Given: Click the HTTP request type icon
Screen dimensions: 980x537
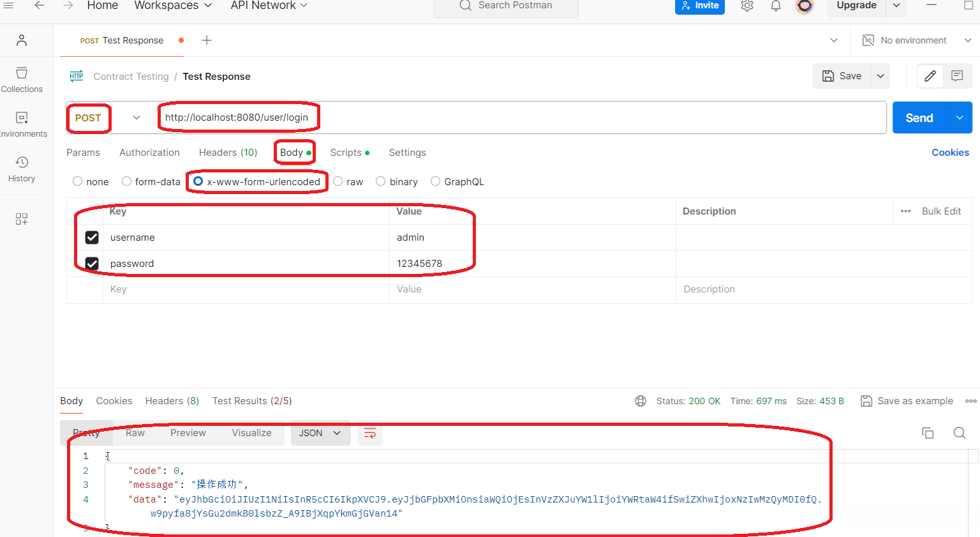Looking at the screenshot, I should point(77,76).
